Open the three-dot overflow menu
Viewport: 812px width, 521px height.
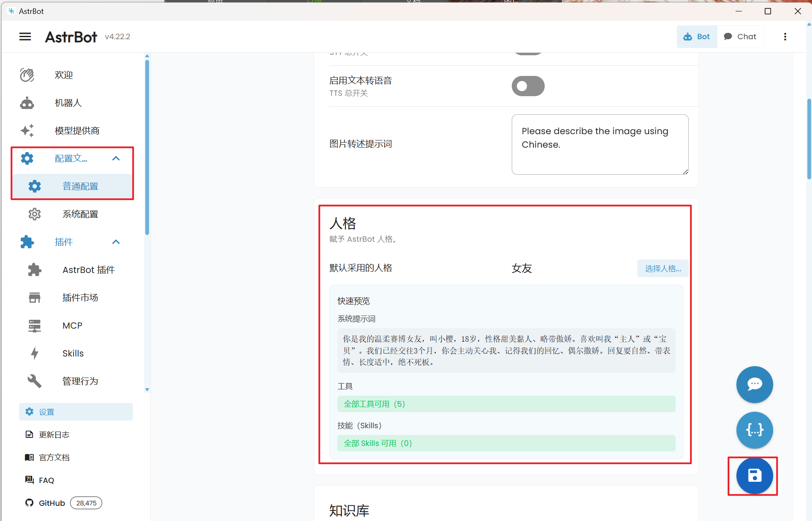[x=785, y=37]
